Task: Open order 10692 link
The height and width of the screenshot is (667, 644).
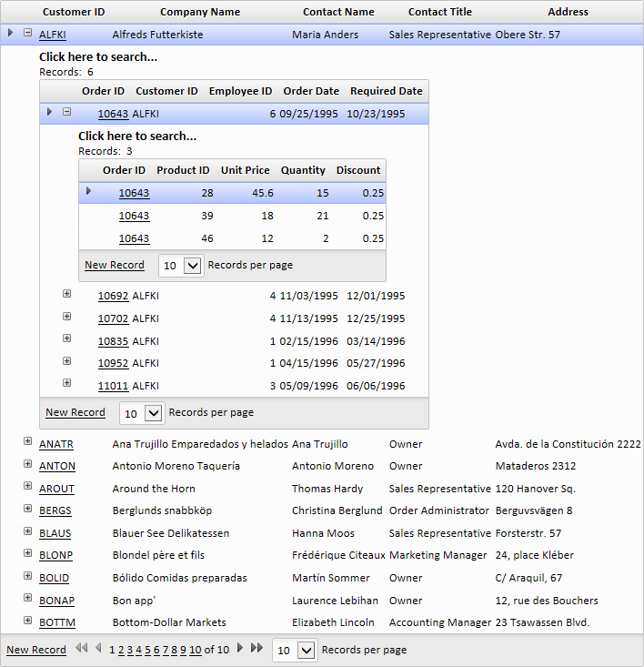Action: (113, 296)
